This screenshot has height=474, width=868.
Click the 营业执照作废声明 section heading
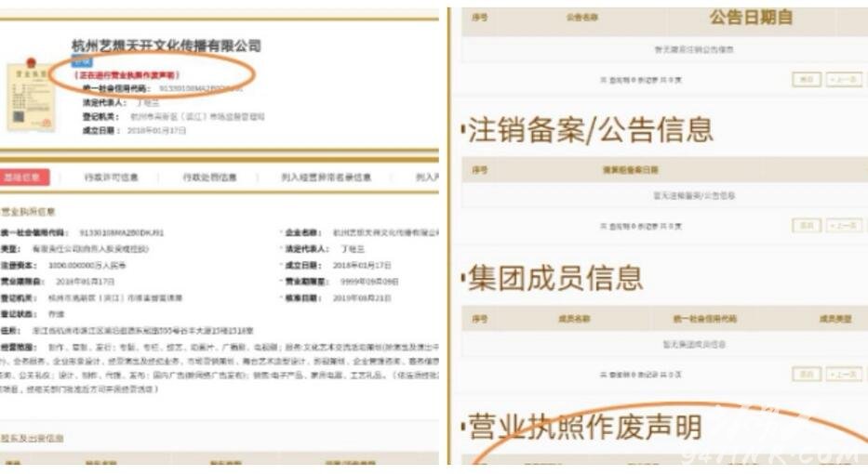(x=585, y=427)
